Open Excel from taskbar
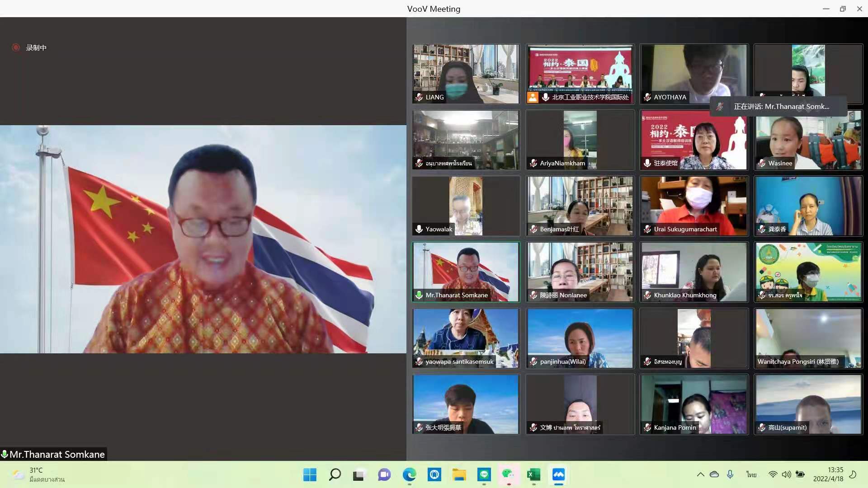868x488 pixels. pyautogui.click(x=533, y=474)
